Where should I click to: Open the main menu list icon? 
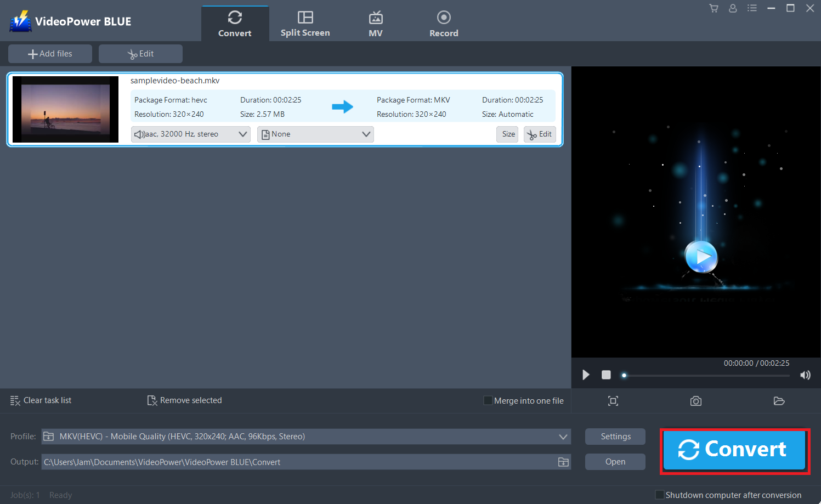click(752, 8)
